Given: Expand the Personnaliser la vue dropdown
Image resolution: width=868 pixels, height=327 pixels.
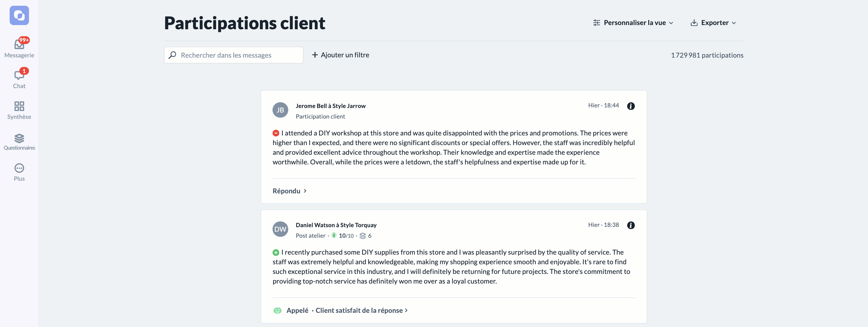Looking at the screenshot, I should [633, 23].
